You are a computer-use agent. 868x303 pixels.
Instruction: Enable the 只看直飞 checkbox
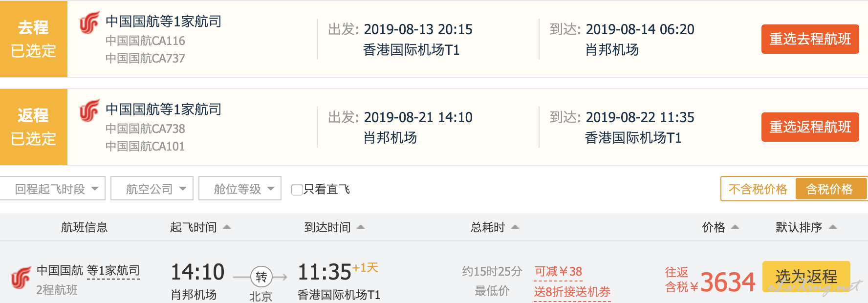click(297, 189)
